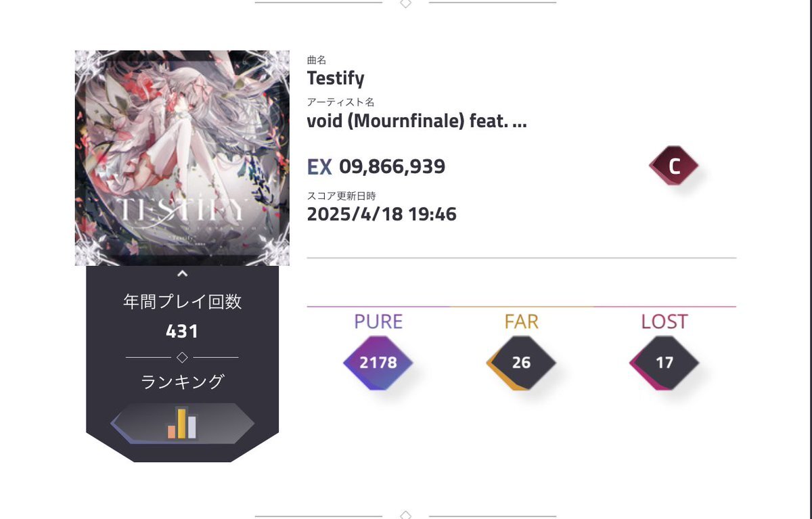
Task: Click the LOST heading label
Action: coord(664,321)
